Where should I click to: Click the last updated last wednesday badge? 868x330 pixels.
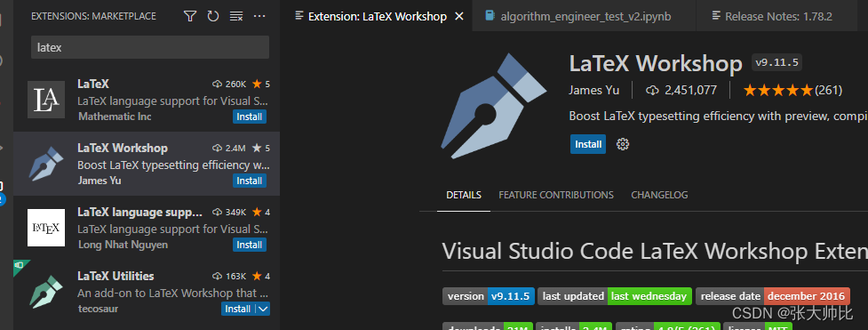point(615,296)
